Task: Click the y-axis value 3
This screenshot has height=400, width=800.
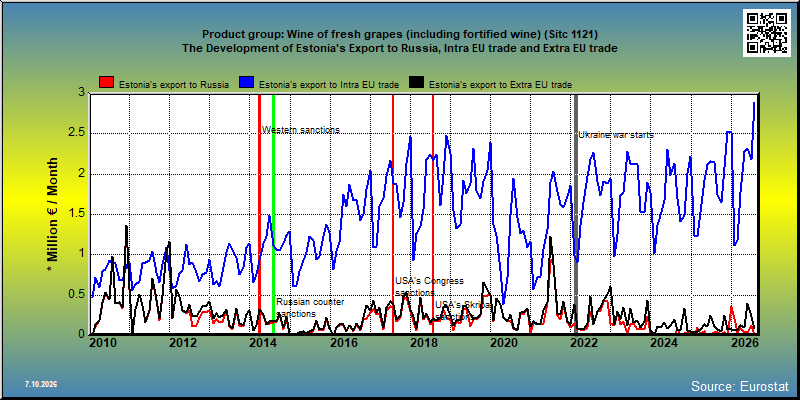Action: (81, 93)
